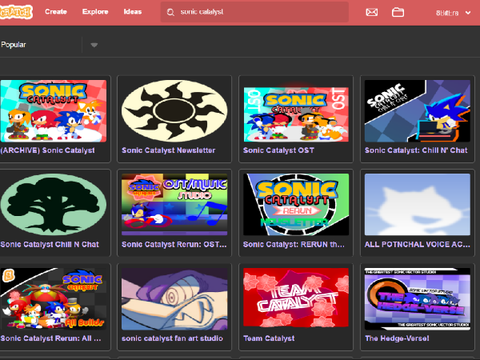Screen dimensions: 480x360
Task: Open the Hedge-Verse studio thumbnail
Action: click(417, 299)
